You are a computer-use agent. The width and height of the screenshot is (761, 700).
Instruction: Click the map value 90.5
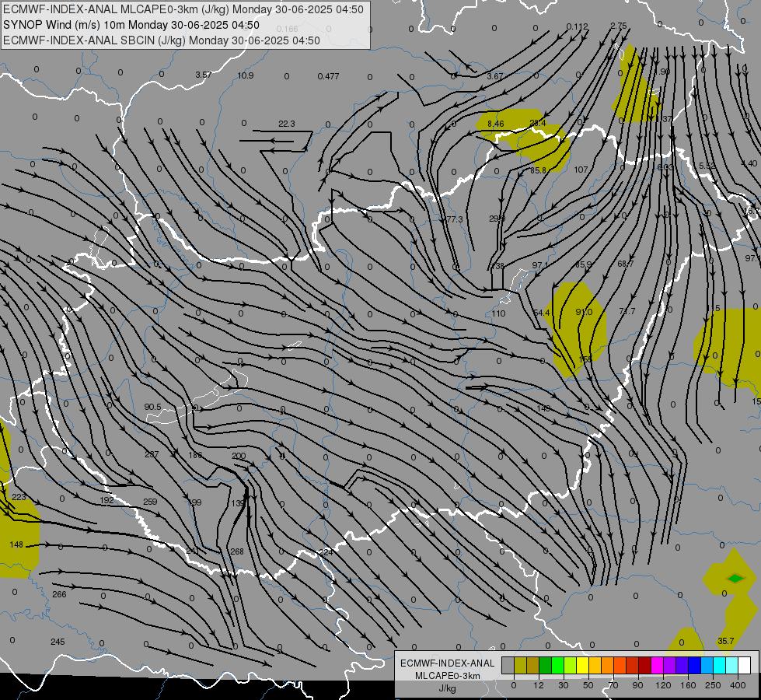(x=153, y=407)
